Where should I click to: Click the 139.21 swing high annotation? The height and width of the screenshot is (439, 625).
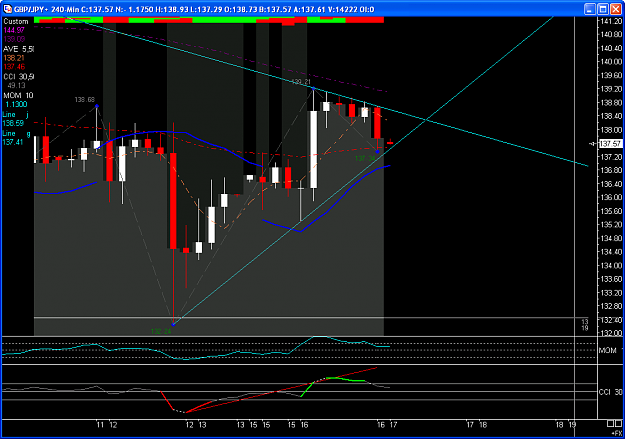(x=301, y=82)
